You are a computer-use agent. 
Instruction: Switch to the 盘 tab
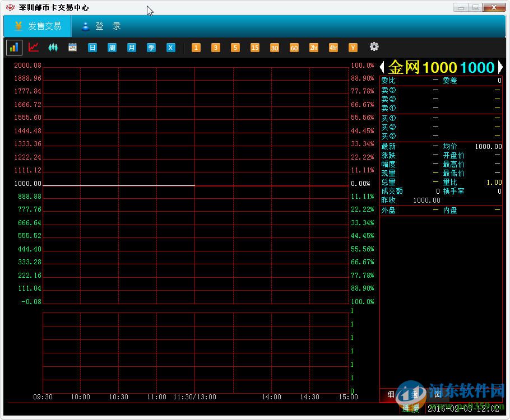point(414,394)
